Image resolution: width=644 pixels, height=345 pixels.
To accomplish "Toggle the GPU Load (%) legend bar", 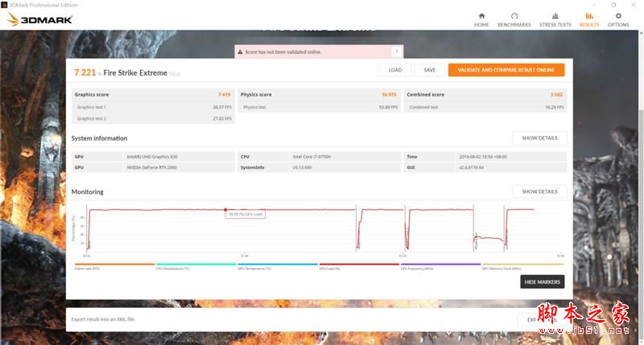I will [359, 265].
